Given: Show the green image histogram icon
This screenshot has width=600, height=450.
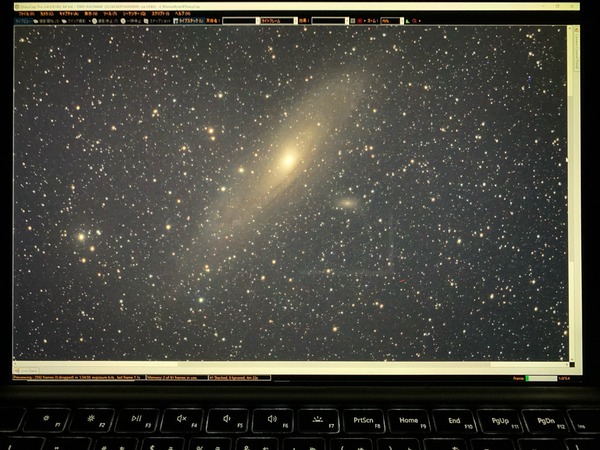Looking at the screenshot, I should [408, 21].
